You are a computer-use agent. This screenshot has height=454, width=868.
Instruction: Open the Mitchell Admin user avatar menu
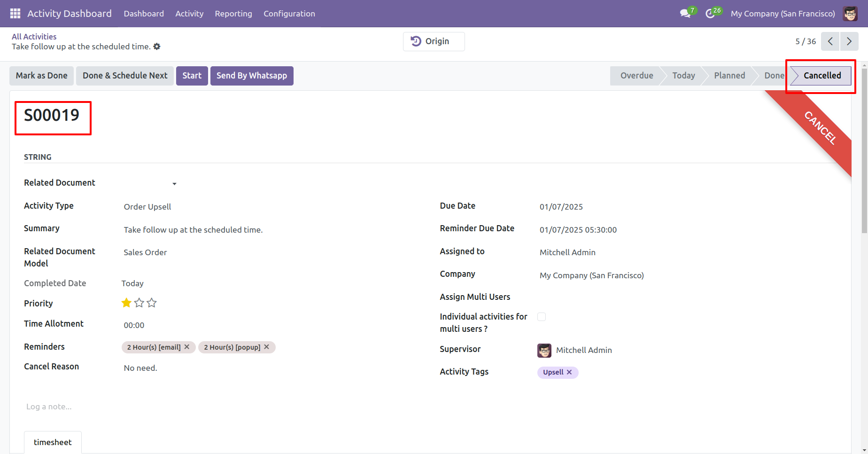[x=850, y=14]
